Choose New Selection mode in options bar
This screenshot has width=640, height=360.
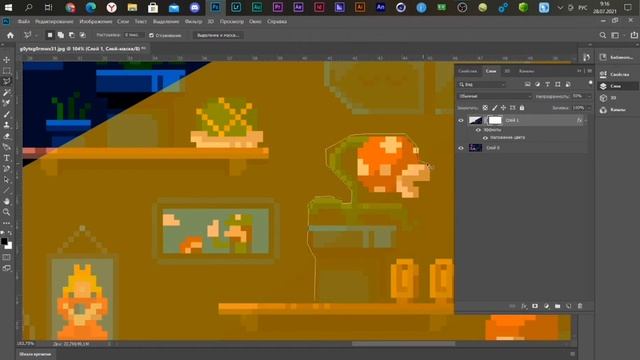coord(50,36)
